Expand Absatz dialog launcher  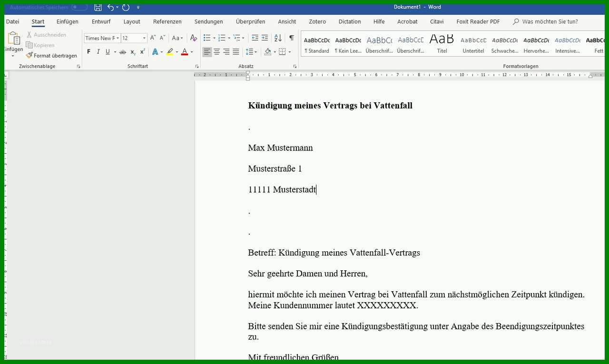click(295, 67)
